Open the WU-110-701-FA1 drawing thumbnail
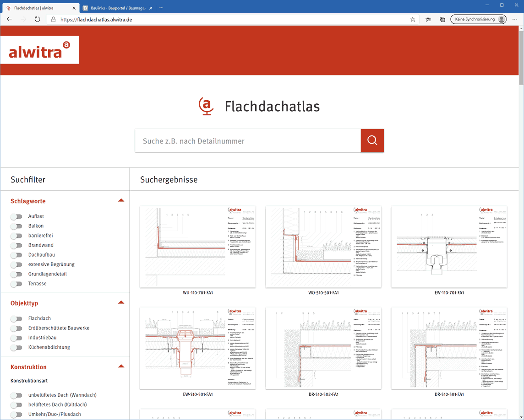The height and width of the screenshot is (420, 524). [198, 247]
